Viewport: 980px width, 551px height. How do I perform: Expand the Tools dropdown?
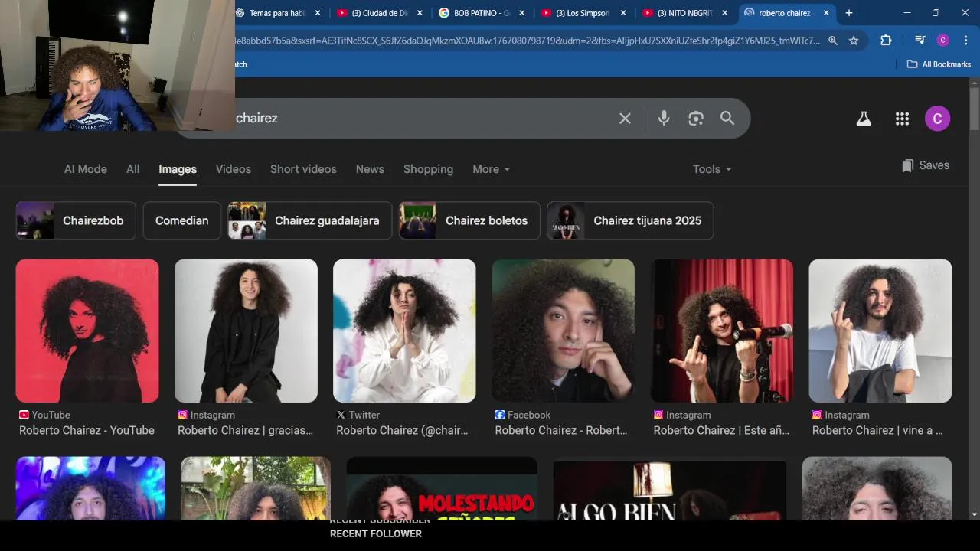tap(712, 169)
